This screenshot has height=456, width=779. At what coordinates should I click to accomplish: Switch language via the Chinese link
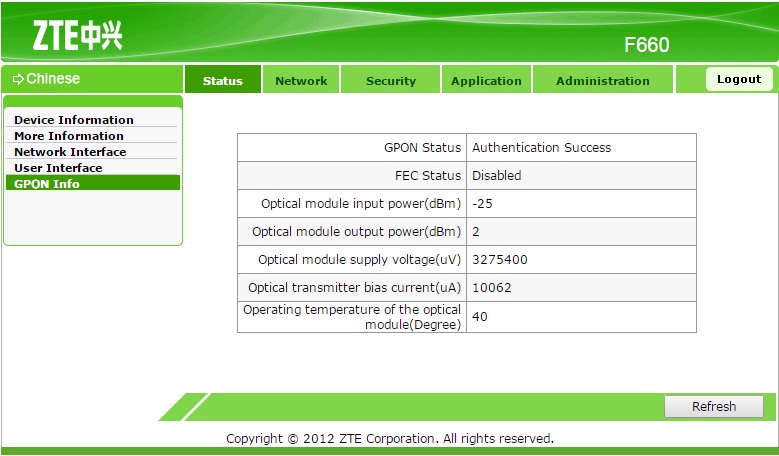pyautogui.click(x=53, y=78)
